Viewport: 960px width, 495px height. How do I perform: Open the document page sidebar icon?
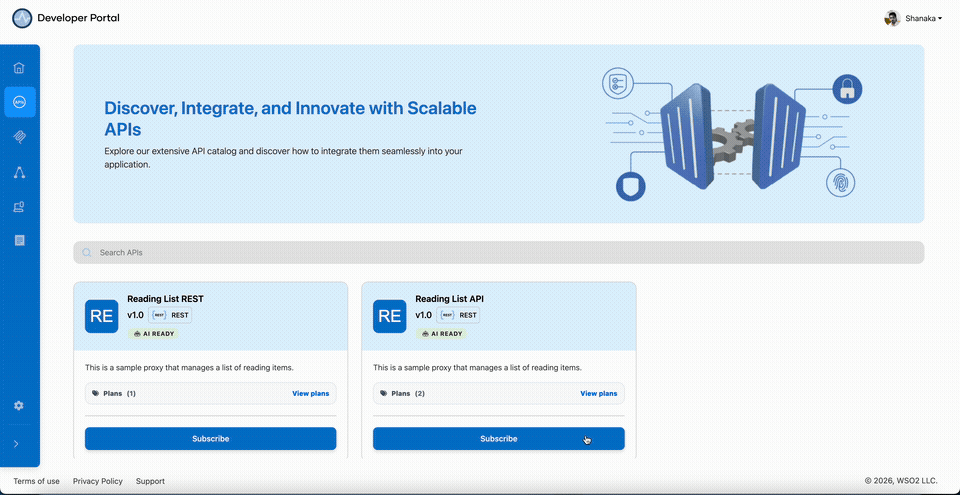coord(19,241)
